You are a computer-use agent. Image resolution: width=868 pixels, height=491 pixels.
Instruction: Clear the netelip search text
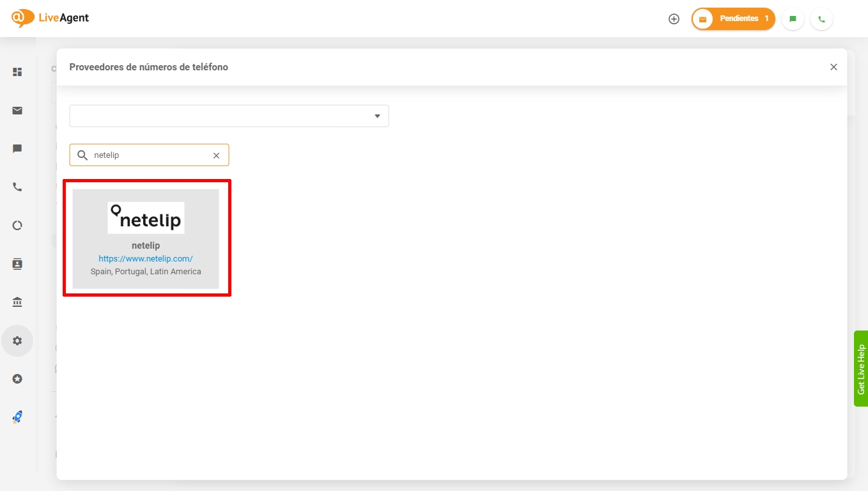(216, 155)
